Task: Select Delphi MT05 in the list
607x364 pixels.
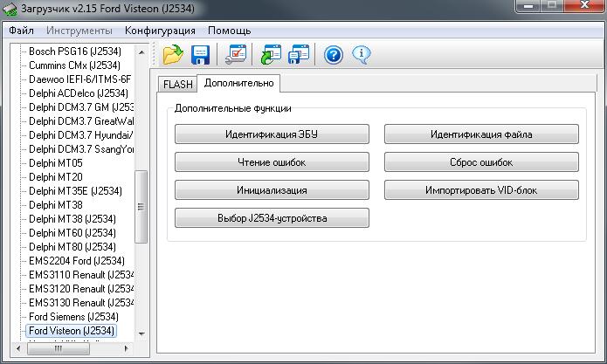Action: (x=56, y=163)
